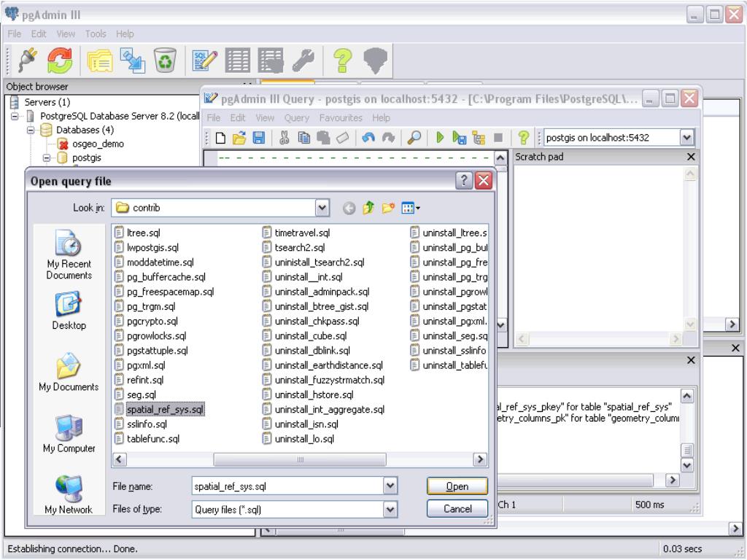
Task: Click the dialog's question mark help button
Action: tap(463, 181)
